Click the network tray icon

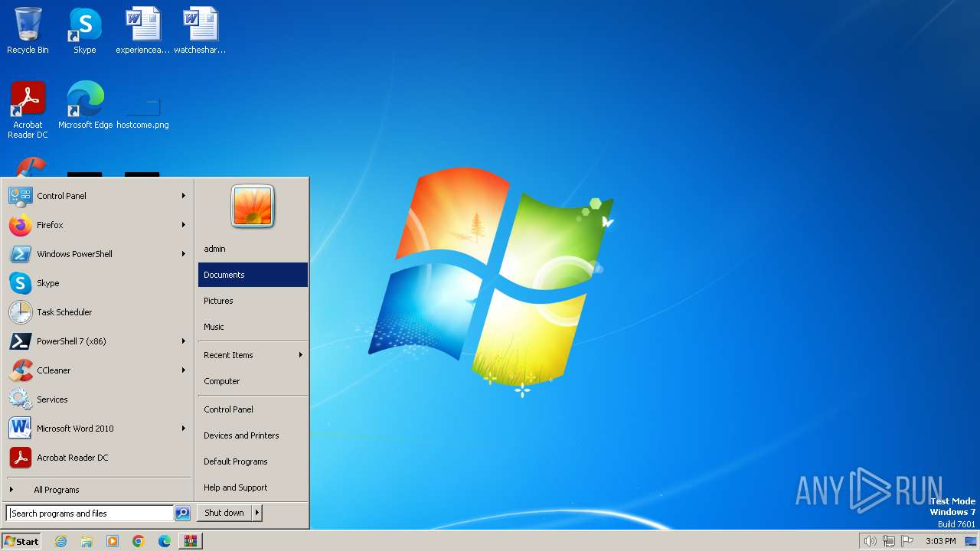[889, 541]
